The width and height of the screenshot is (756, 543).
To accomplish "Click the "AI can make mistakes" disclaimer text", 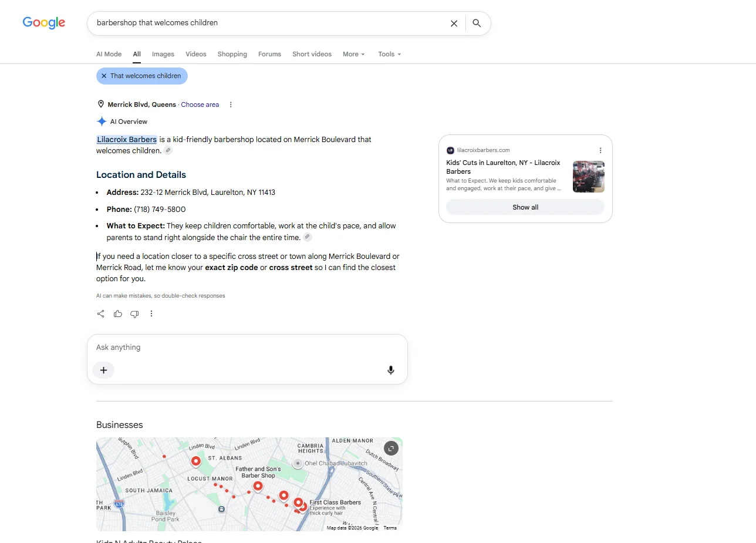I will 161,296.
